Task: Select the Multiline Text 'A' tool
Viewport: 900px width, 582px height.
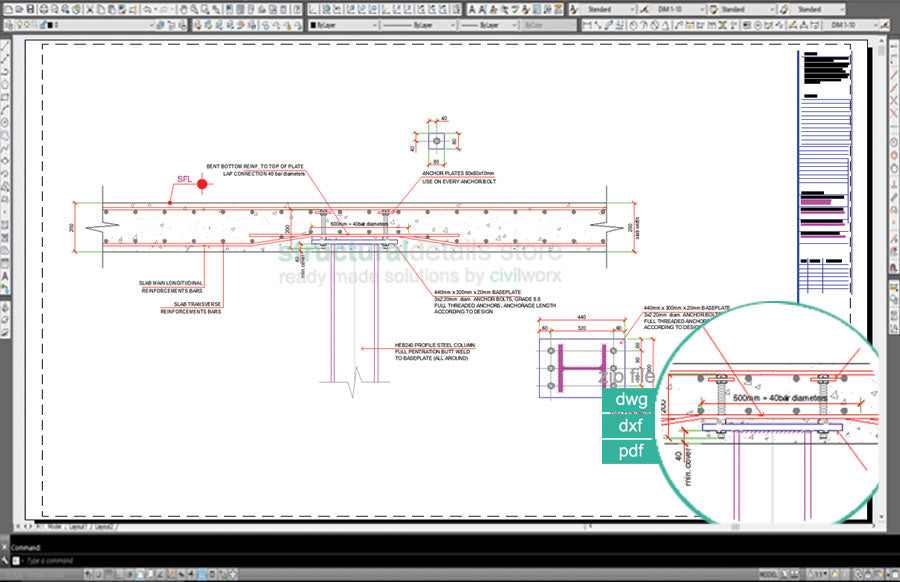Action: (x=6, y=276)
